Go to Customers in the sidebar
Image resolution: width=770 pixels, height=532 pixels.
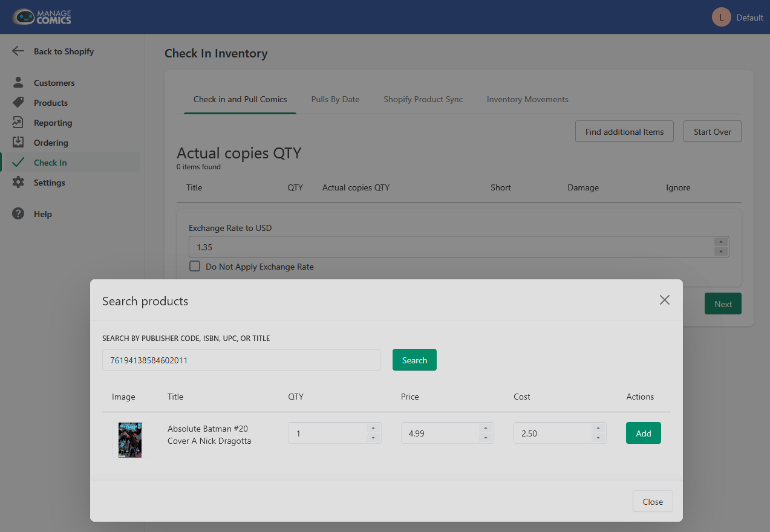coord(54,83)
